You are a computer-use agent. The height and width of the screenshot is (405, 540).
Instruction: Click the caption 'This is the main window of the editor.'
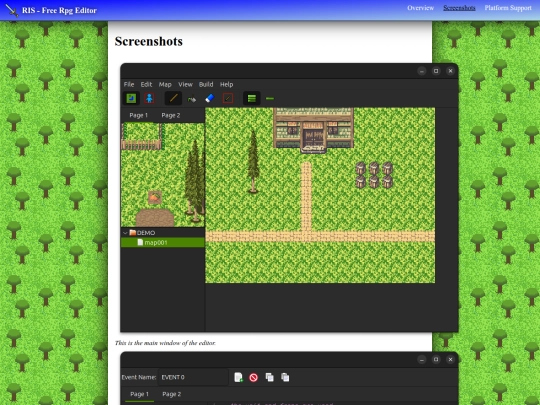point(165,343)
